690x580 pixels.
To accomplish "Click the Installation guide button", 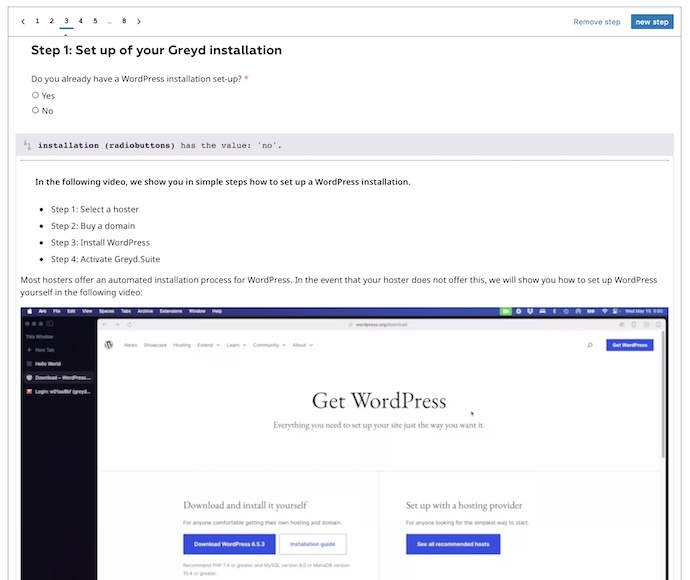I will 312,544.
